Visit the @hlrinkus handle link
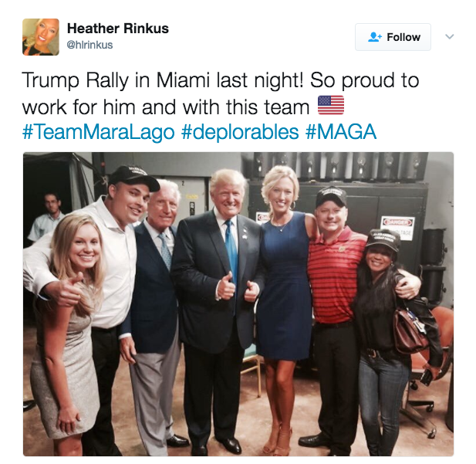Image resolution: width=476 pixels, height=464 pixels. pos(89,45)
